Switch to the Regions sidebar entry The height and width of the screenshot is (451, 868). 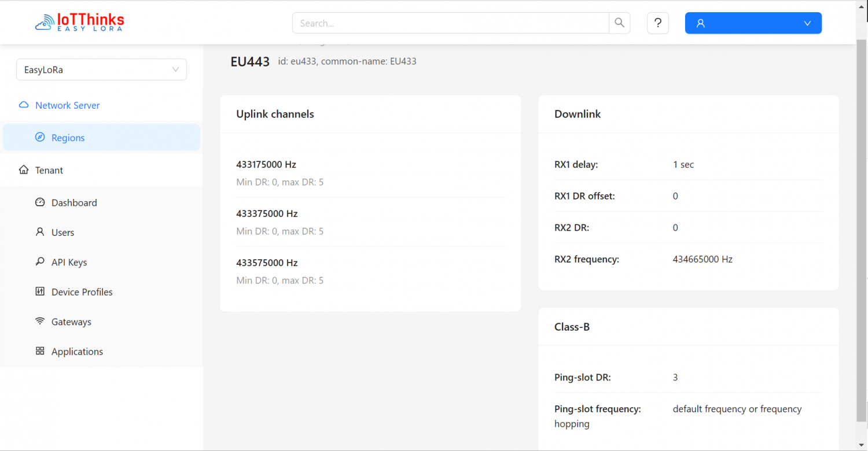pos(68,137)
